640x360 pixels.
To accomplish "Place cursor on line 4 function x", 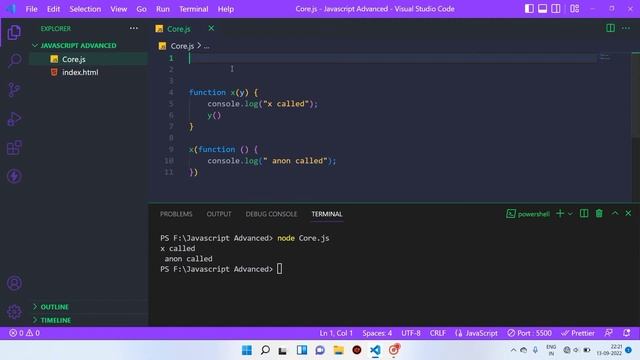I will pyautogui.click(x=224, y=92).
